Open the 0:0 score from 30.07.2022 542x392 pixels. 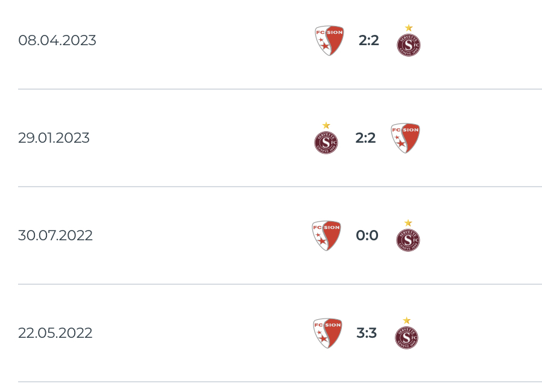(x=367, y=235)
